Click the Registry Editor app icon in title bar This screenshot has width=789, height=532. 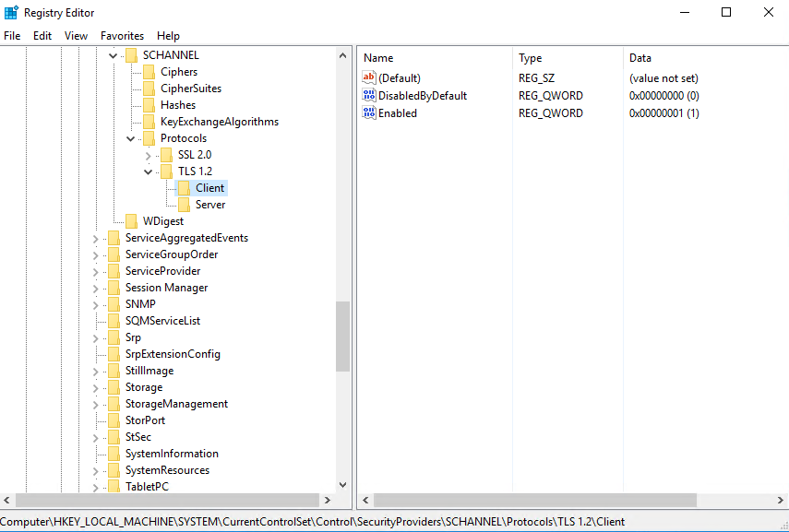(11, 12)
